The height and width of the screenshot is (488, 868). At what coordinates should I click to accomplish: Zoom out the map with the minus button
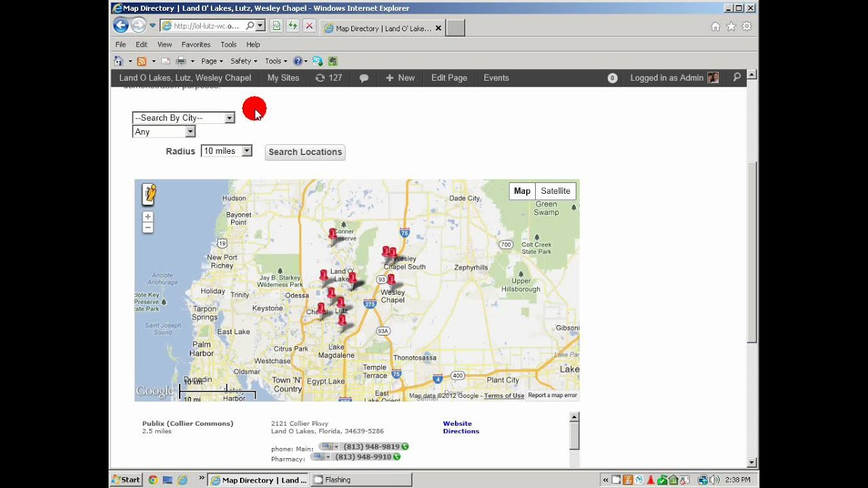pos(148,228)
